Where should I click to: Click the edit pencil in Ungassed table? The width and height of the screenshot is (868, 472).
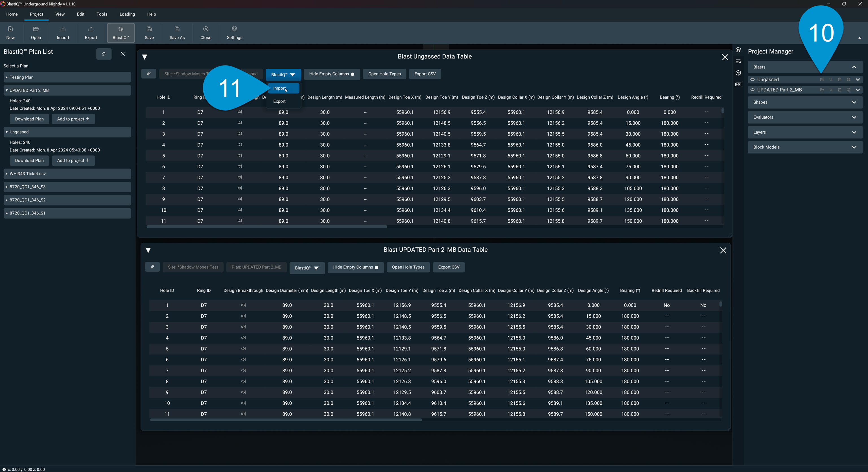(x=148, y=73)
